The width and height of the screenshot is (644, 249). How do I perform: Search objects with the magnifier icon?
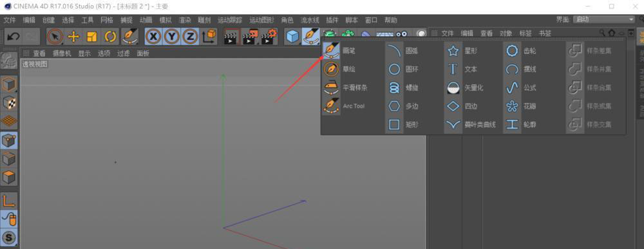point(602,32)
